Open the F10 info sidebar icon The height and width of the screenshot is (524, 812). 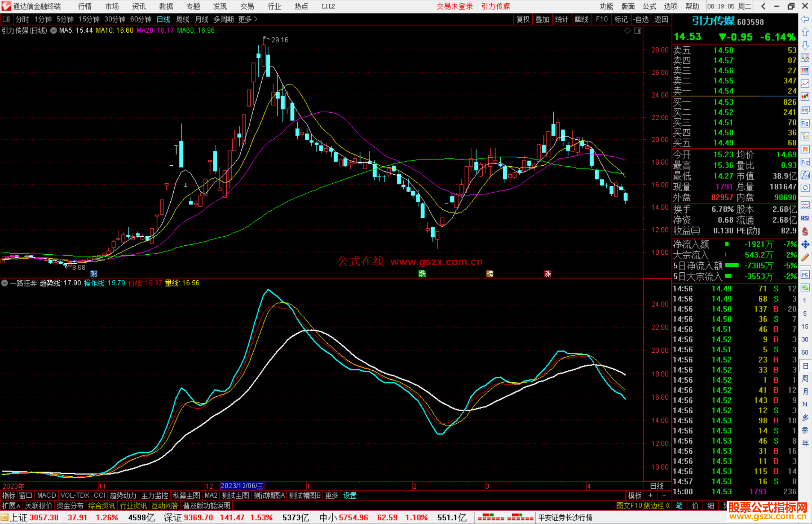[x=805, y=123]
